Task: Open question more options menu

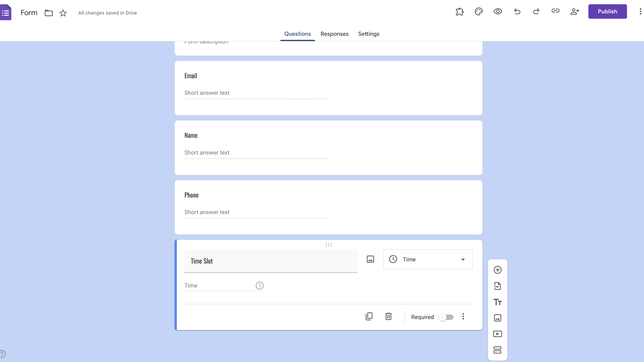Action: point(463,316)
